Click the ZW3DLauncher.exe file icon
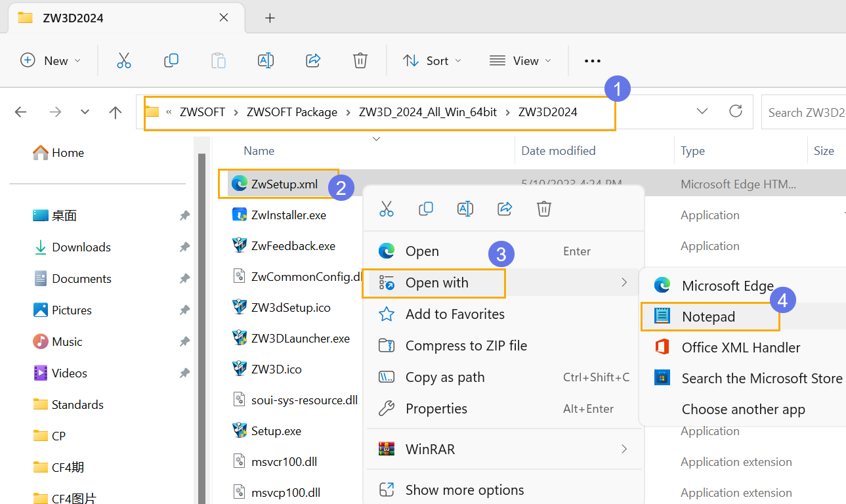The width and height of the screenshot is (846, 504). pos(240,338)
